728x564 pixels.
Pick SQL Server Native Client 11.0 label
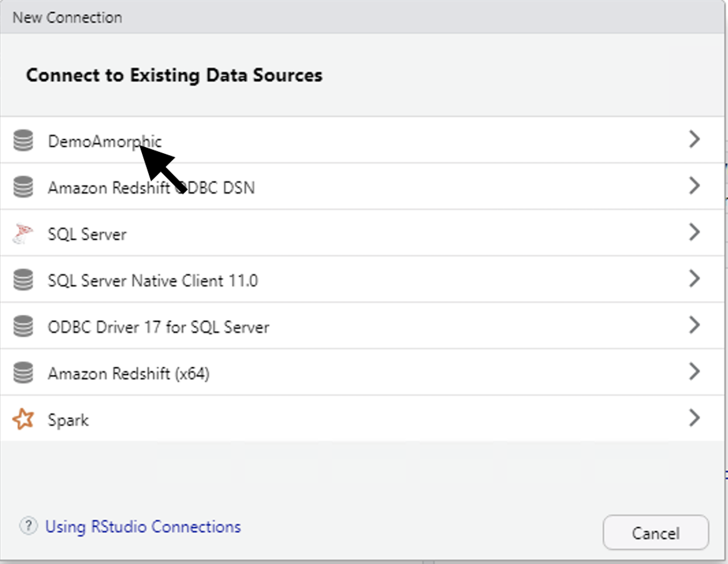(x=153, y=280)
